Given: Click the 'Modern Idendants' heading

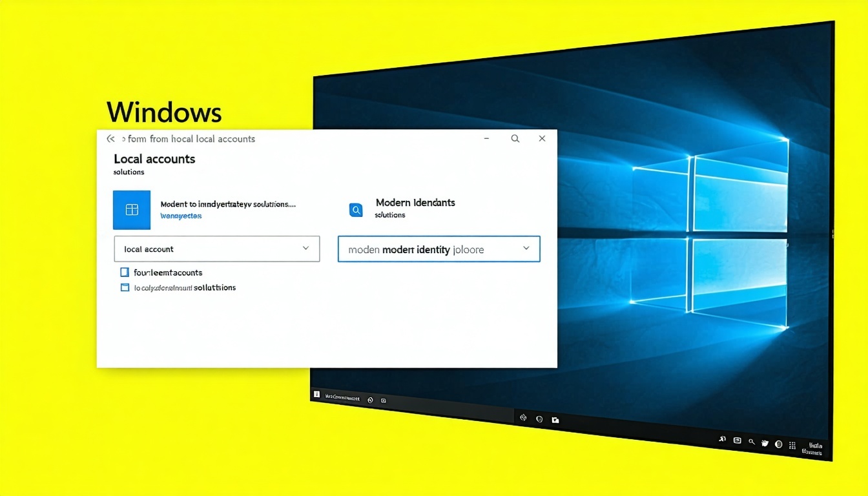Looking at the screenshot, I should 415,202.
